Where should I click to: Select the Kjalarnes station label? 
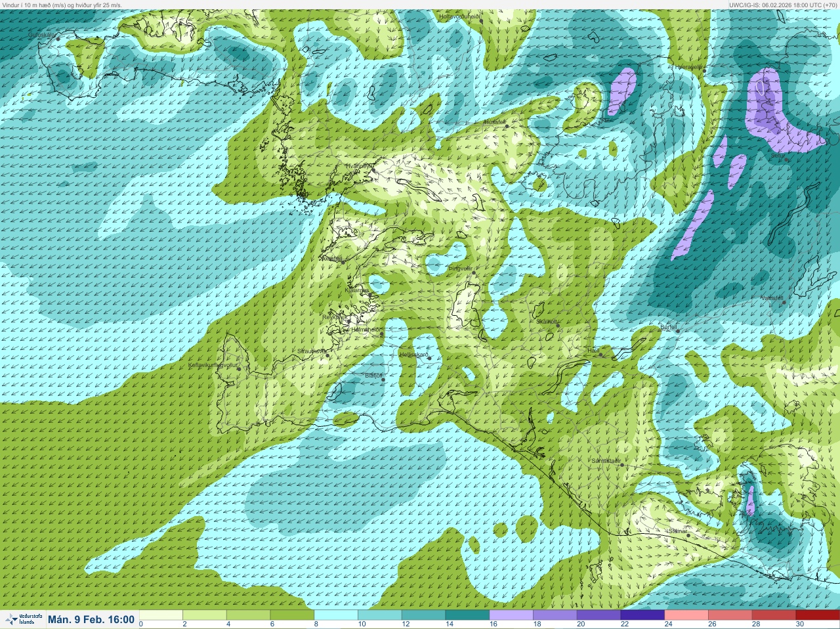point(356,290)
